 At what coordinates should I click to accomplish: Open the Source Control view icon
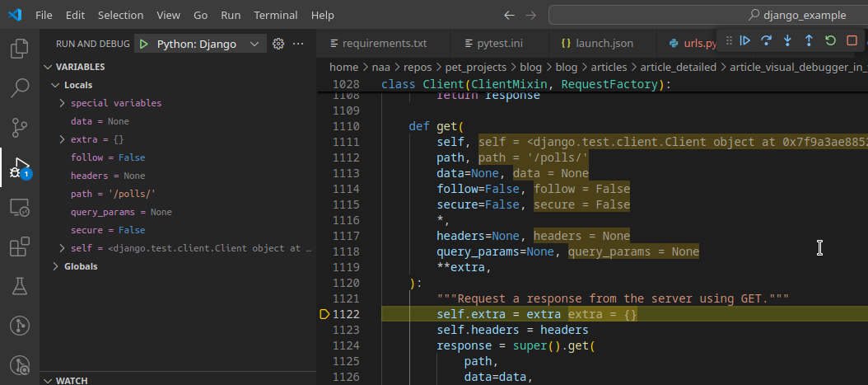click(20, 128)
